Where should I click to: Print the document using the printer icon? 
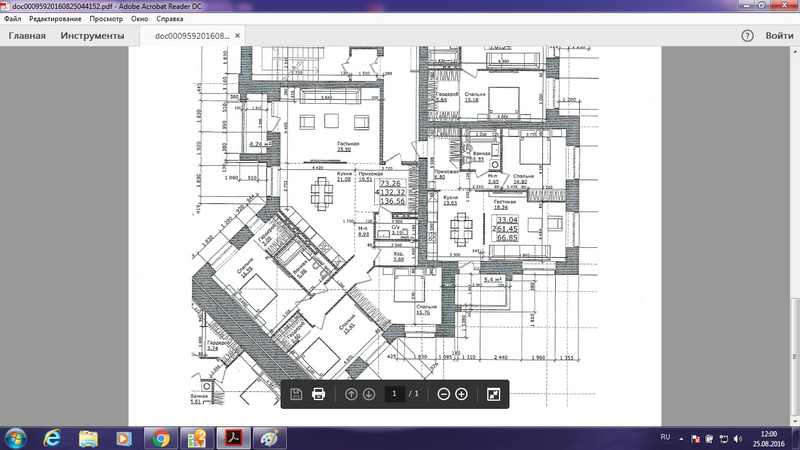tap(319, 394)
